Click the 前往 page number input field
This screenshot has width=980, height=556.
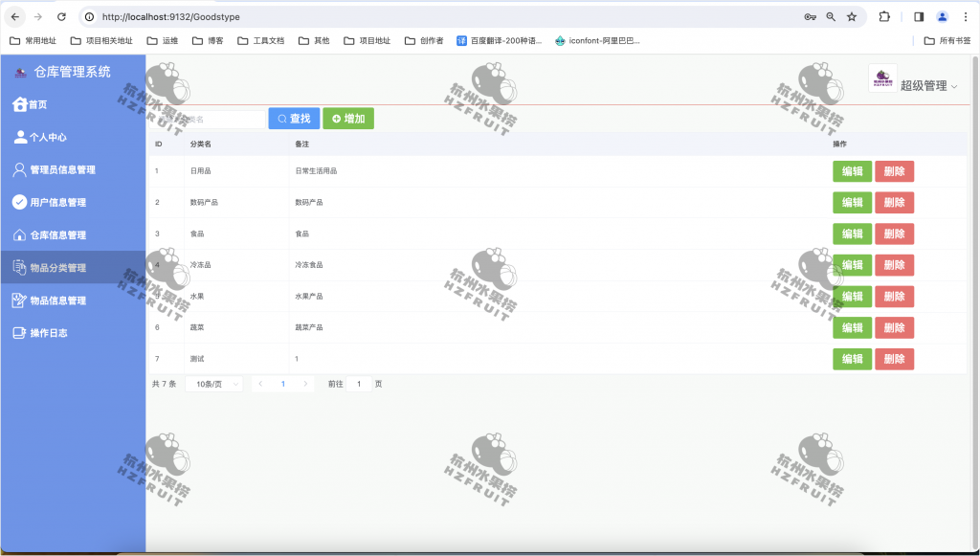click(x=359, y=383)
